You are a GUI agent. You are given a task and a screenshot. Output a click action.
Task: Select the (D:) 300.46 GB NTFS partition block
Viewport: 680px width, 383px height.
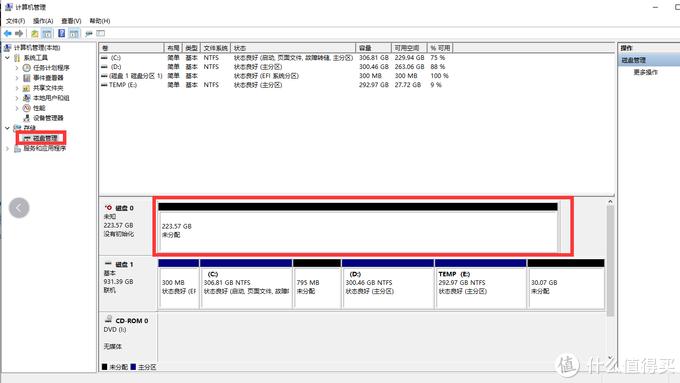(388, 284)
